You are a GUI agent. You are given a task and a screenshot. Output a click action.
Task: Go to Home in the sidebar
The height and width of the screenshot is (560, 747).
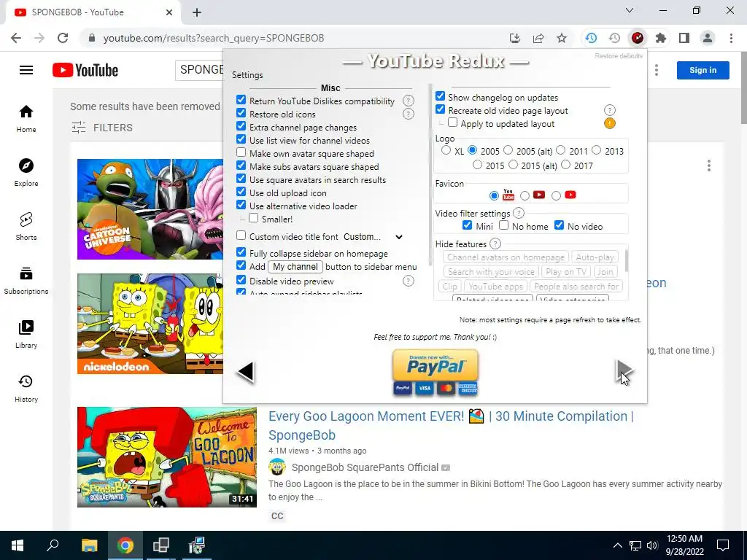pos(26,119)
